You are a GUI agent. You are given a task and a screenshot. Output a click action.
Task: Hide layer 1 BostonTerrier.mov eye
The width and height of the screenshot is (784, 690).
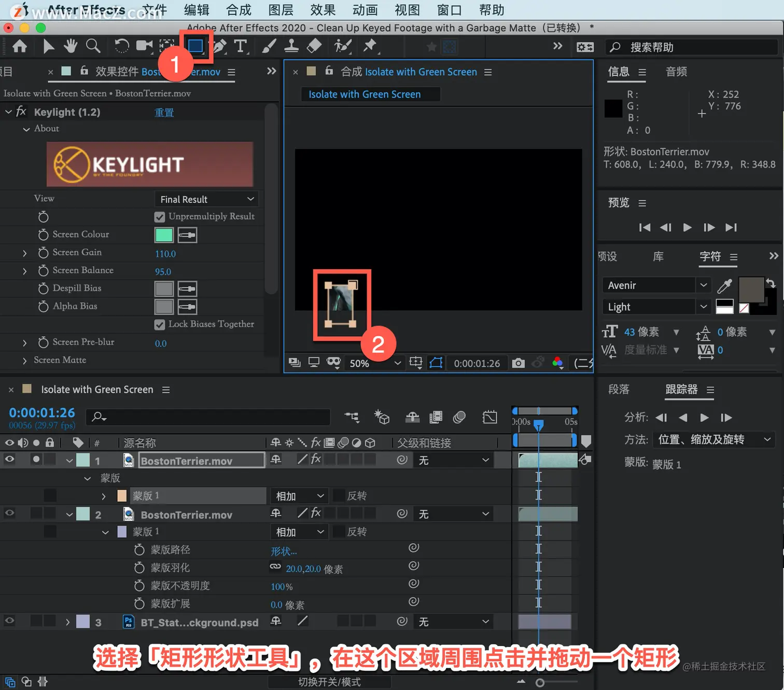9,459
